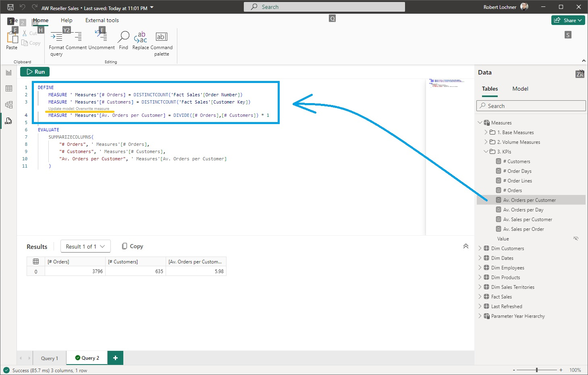This screenshot has height=375, width=588.
Task: Click the Replace icon in the Editing group
Action: [140, 38]
